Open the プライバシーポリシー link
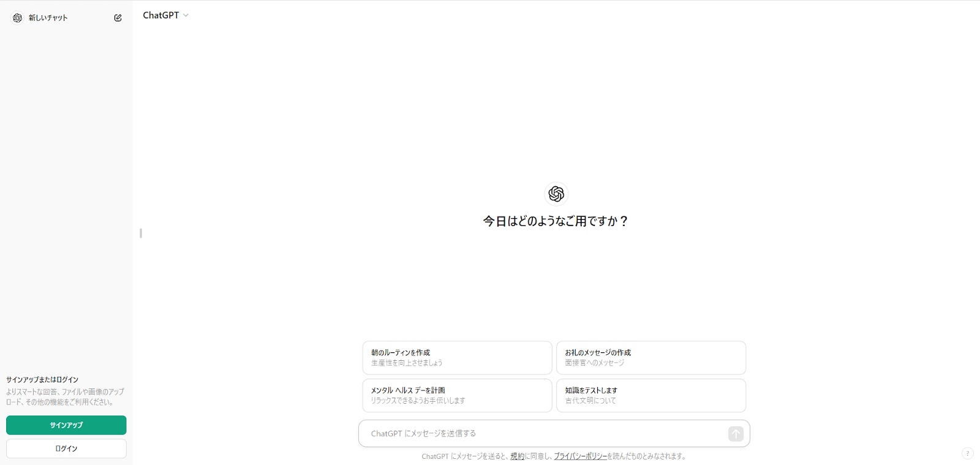Viewport: 980px width, 465px height. click(x=581, y=456)
